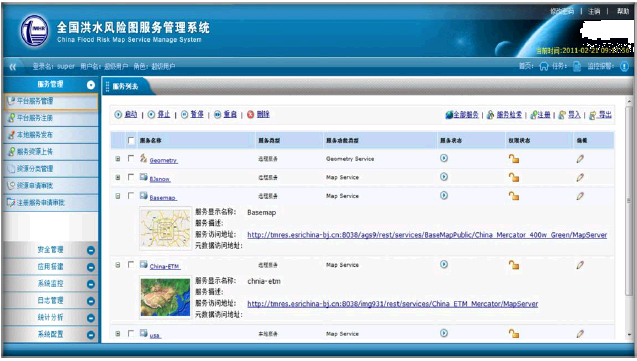Click the permission lock icon for Geometry

click(x=514, y=159)
